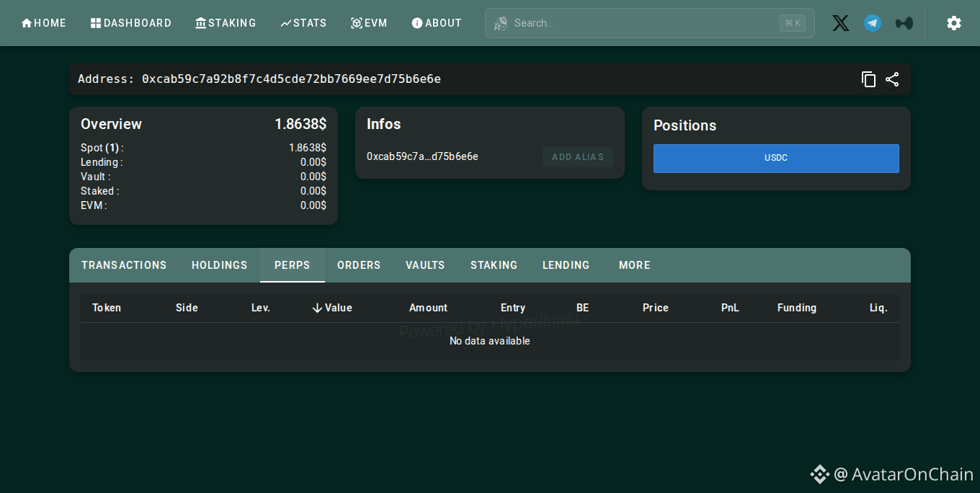Open the VAULTS tab
Viewport: 980px width, 493px height.
click(x=425, y=265)
